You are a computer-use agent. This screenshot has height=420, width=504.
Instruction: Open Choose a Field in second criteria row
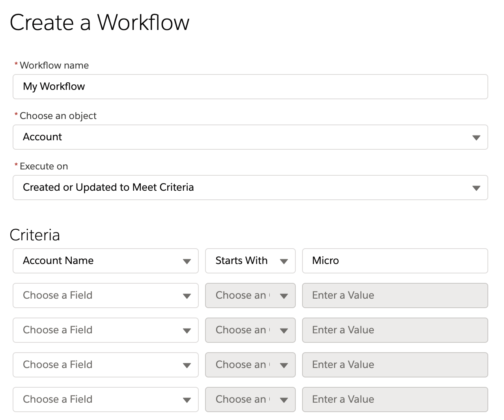(105, 295)
